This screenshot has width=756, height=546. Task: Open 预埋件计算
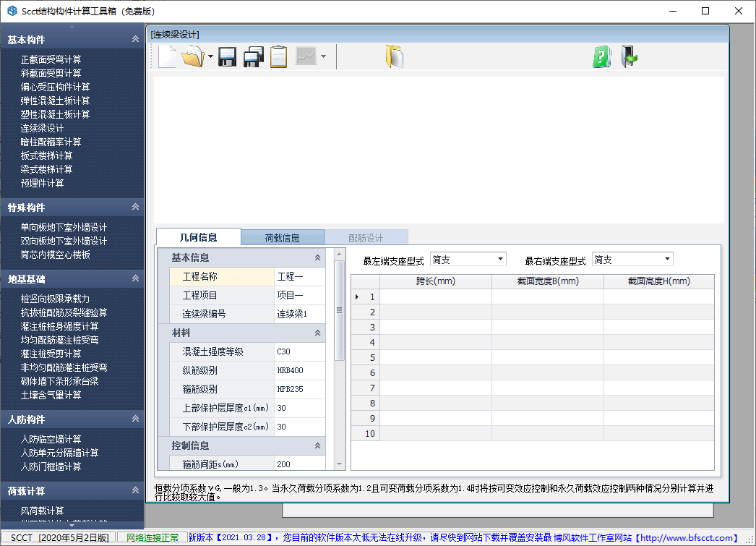tap(42, 183)
